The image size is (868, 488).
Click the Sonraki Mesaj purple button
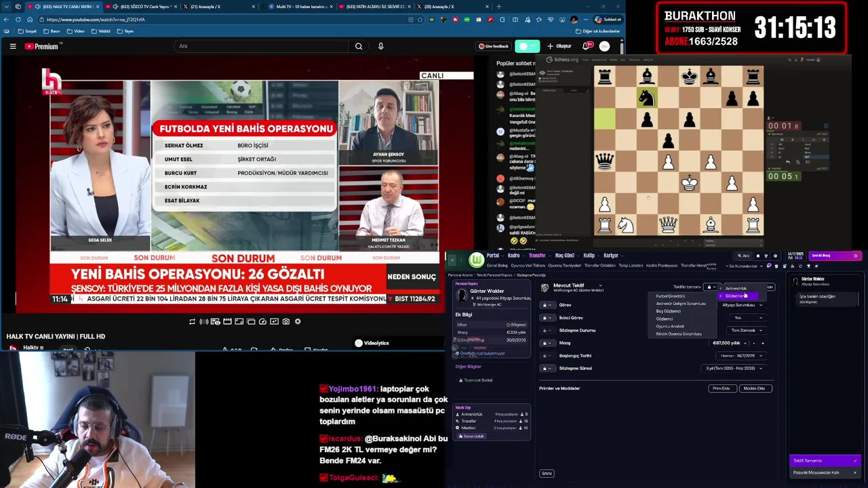click(835, 256)
